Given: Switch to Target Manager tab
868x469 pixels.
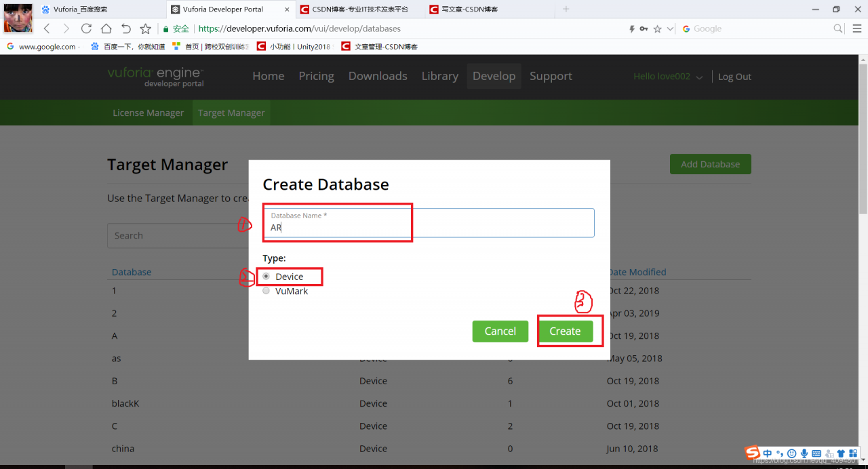Looking at the screenshot, I should (x=231, y=113).
